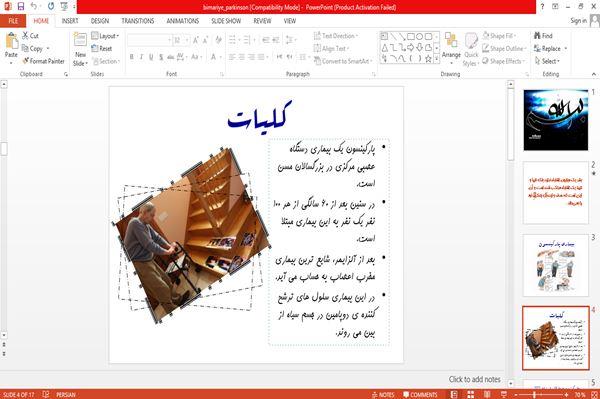Click the NOTES button in status bar
The image size is (600, 399).
point(383,394)
